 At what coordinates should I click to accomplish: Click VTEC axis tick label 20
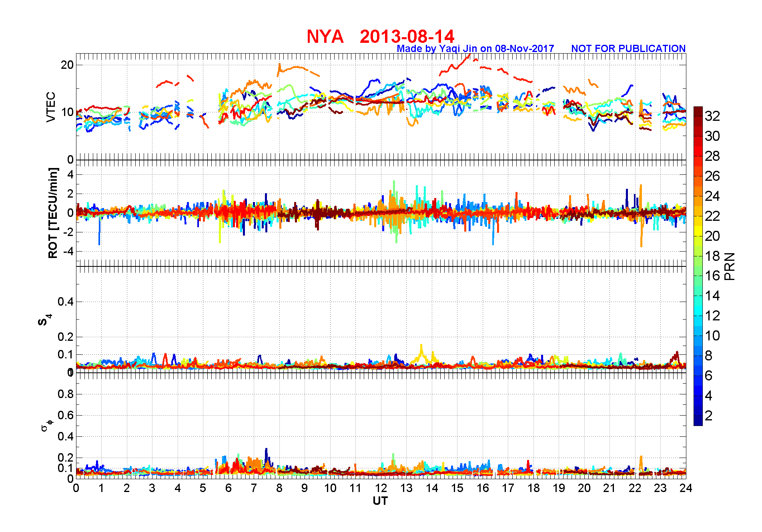pos(67,65)
